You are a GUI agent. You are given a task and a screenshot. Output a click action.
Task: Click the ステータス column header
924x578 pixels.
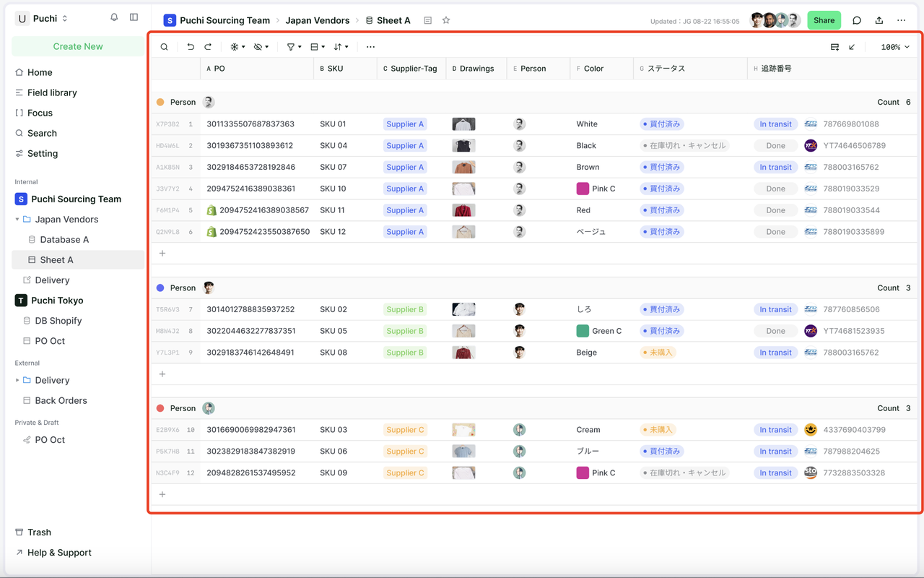coord(691,68)
